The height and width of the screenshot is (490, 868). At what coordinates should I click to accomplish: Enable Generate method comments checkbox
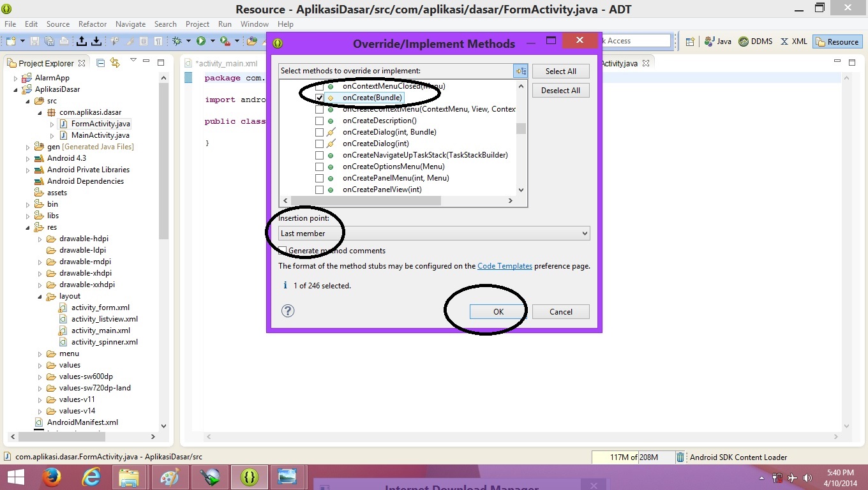[x=283, y=251]
